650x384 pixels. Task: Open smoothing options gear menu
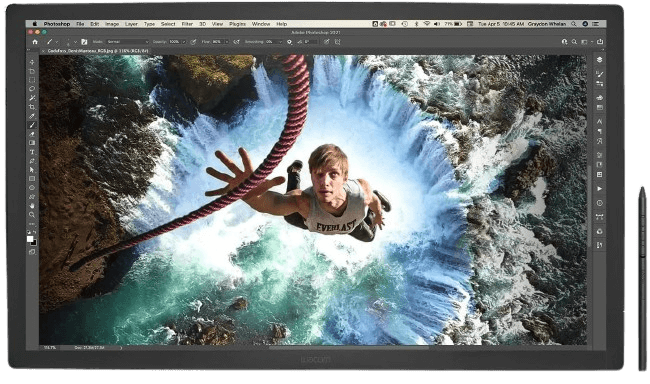(x=289, y=41)
